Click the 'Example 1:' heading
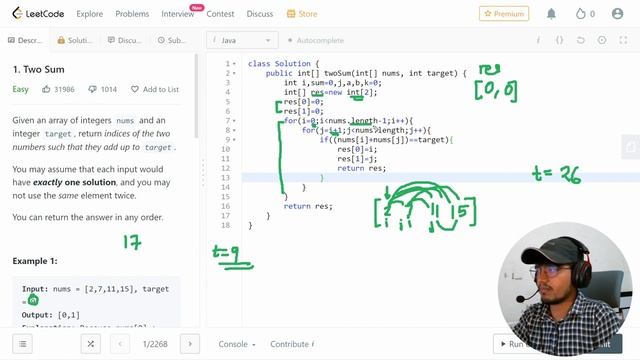The image size is (640, 360). [35, 261]
